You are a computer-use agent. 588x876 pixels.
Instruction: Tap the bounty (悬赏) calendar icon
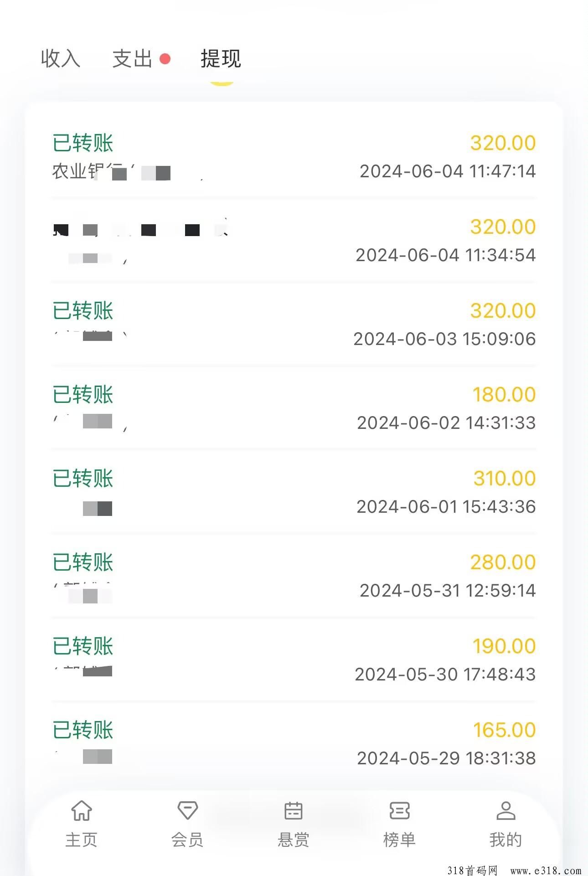(293, 811)
